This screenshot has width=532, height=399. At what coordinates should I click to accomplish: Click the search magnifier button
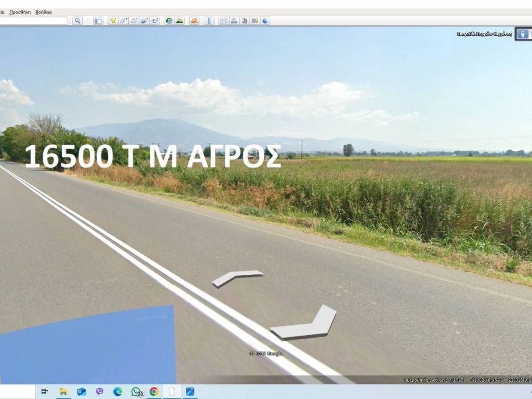(x=77, y=21)
